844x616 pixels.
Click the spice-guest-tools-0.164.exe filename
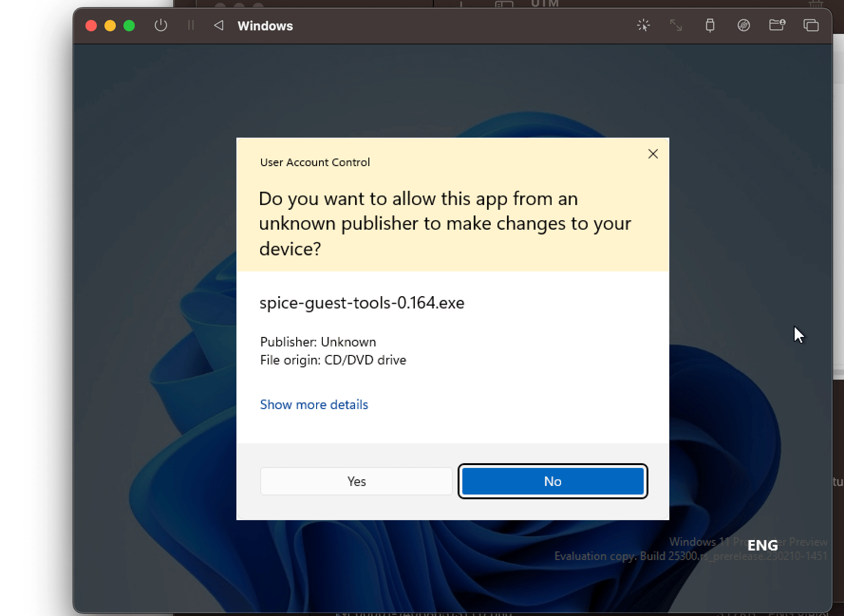pos(362,303)
